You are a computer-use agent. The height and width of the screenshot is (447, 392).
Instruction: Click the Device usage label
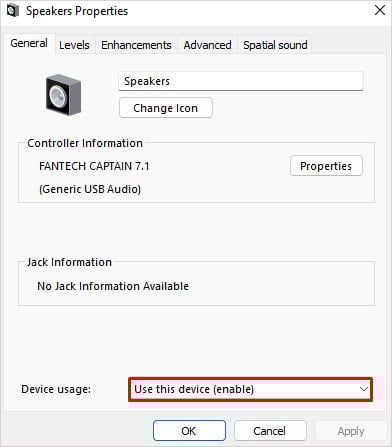56,389
